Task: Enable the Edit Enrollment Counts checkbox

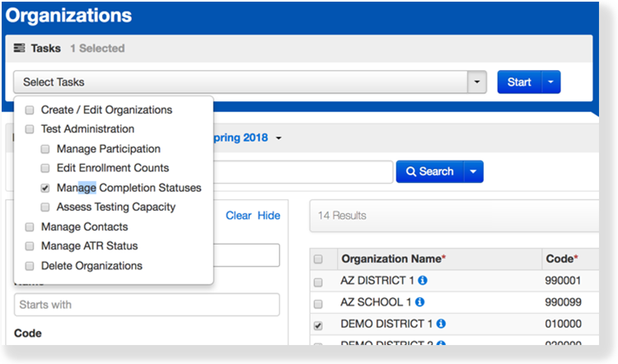Action: pos(45,169)
